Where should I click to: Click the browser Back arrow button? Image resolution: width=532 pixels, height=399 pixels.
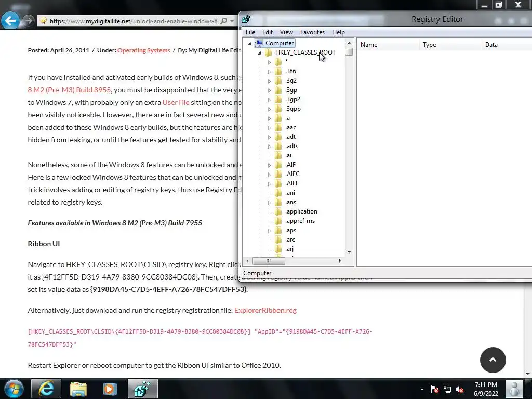tap(10, 21)
